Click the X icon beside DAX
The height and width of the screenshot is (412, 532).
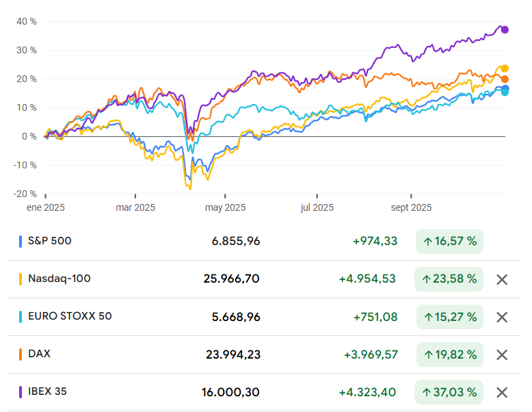502,355
